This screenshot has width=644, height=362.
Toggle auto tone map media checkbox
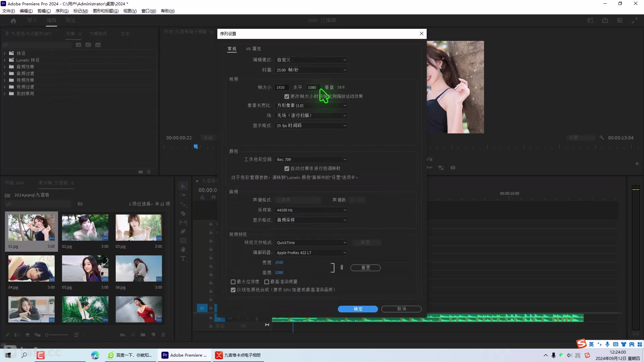point(287,169)
